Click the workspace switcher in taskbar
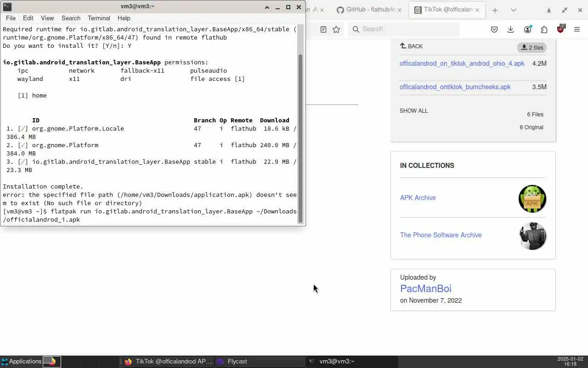The height and width of the screenshot is (368, 588). pos(52,362)
